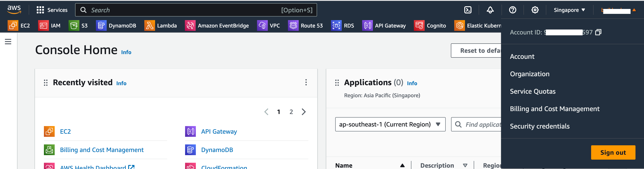Click the AWS logo
Image resolution: width=644 pixels, height=169 pixels.
[x=14, y=10]
